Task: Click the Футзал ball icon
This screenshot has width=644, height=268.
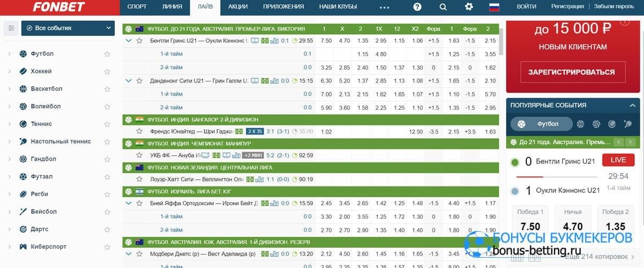Action: (23, 176)
